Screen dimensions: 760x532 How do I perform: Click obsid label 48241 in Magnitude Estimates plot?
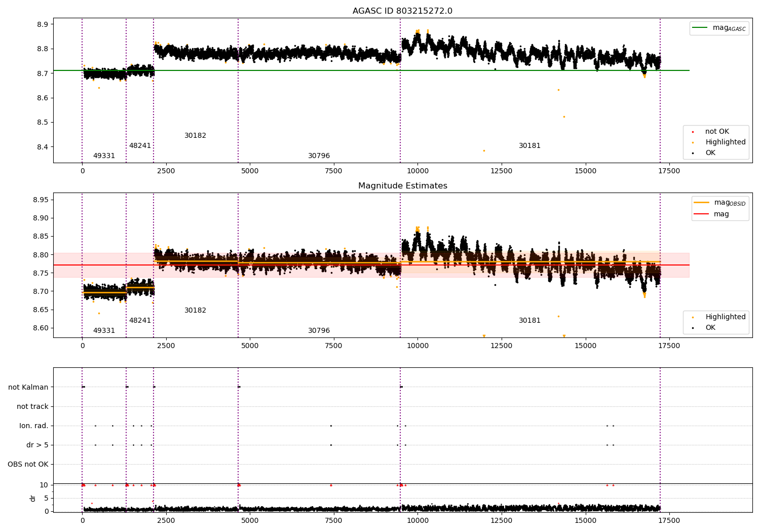point(140,321)
